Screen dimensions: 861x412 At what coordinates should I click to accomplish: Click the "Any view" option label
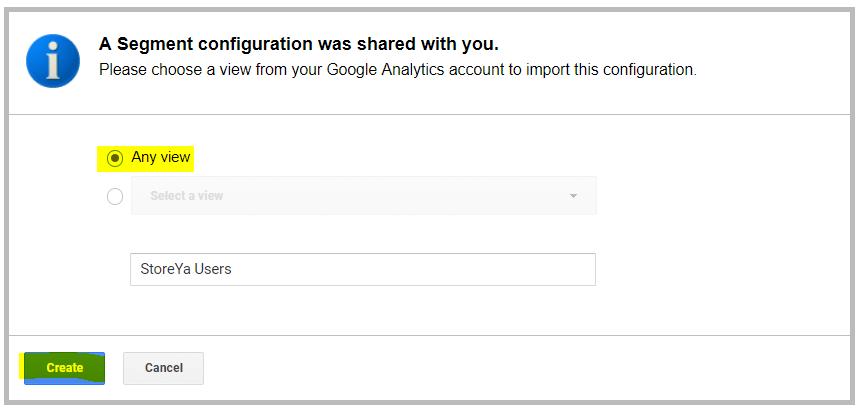160,157
